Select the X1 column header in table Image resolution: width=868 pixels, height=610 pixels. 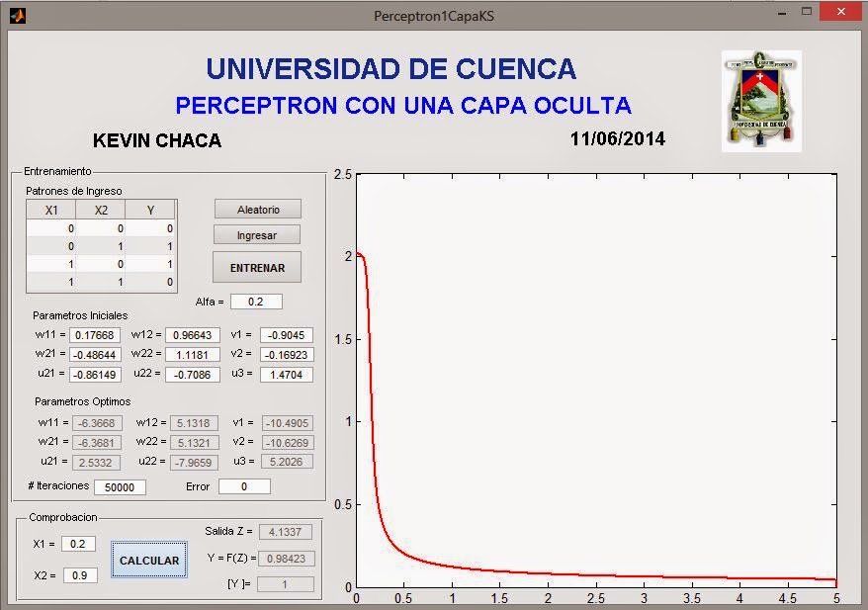[x=51, y=210]
